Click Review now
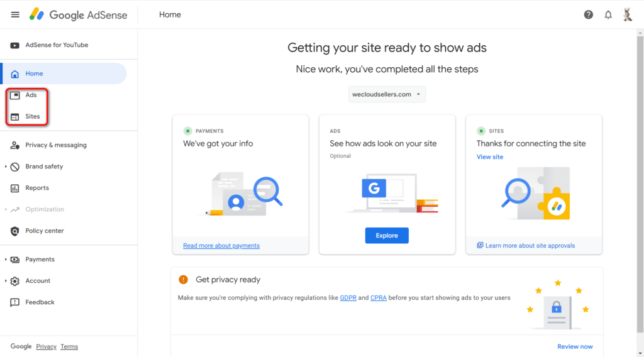The width and height of the screenshot is (644, 357). [575, 347]
